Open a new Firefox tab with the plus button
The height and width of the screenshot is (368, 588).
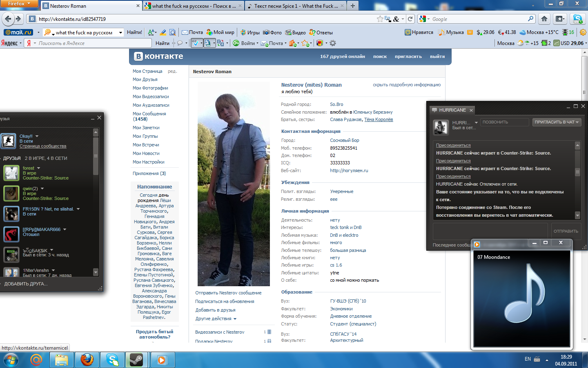[353, 6]
